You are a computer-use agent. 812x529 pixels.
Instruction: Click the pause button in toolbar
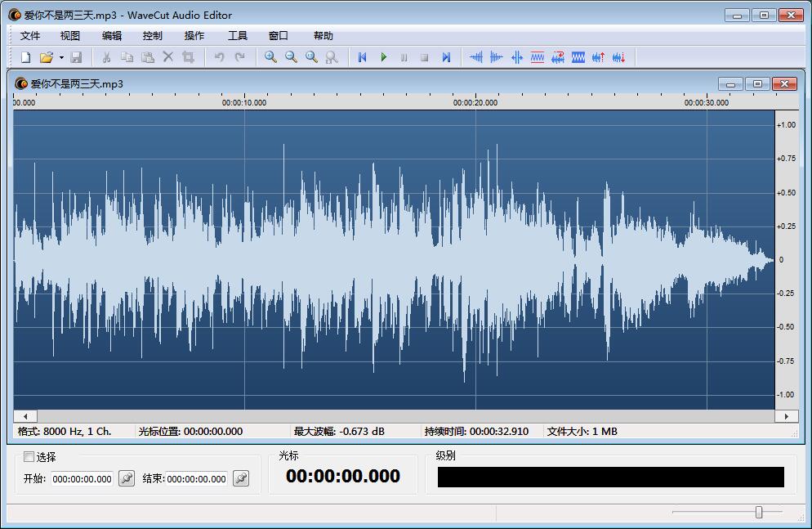[404, 57]
